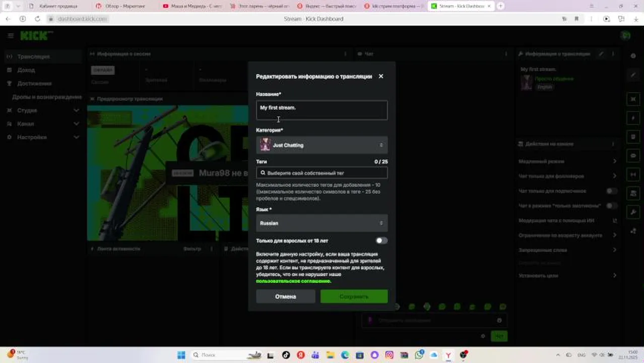Open Фильтр in activity feed panel
Image resolution: width=644 pixels, height=363 pixels.
click(192, 249)
